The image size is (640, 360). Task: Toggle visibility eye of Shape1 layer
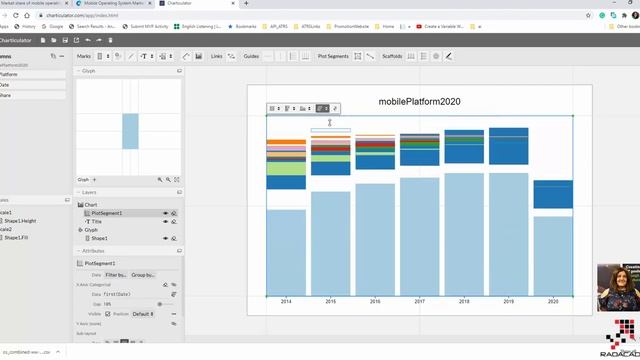pos(165,238)
